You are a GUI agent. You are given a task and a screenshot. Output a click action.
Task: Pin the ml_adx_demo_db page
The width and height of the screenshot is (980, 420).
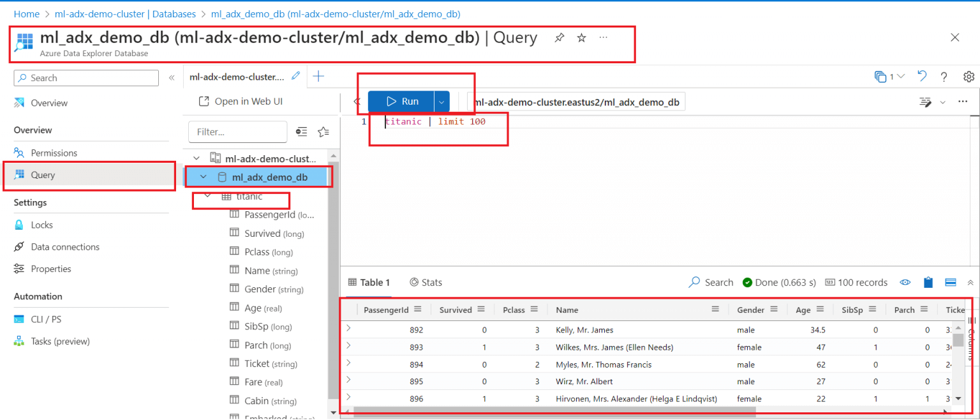(x=560, y=38)
